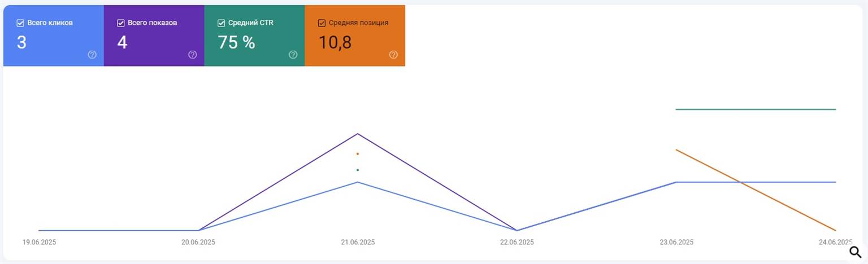Toggle the Всего показов checkbox
Screen dimensions: 868x264
click(120, 23)
